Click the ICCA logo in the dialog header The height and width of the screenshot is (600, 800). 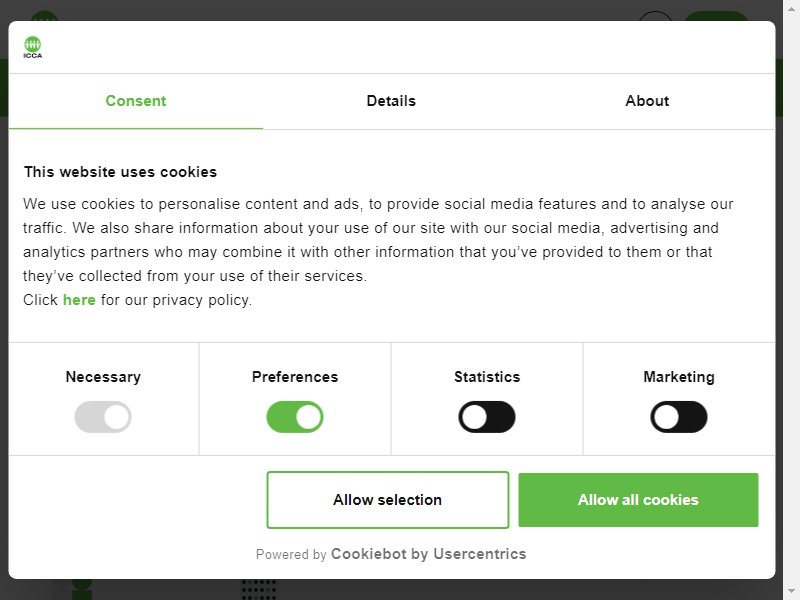pos(33,47)
